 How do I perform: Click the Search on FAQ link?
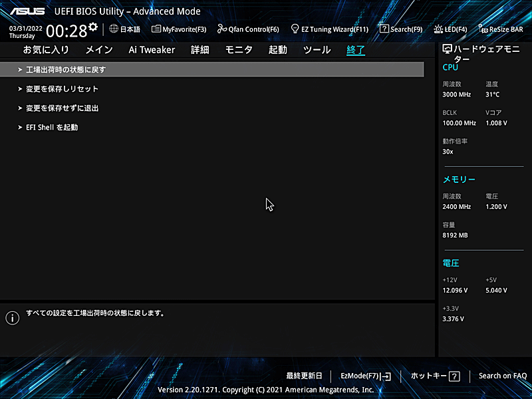[x=503, y=376]
